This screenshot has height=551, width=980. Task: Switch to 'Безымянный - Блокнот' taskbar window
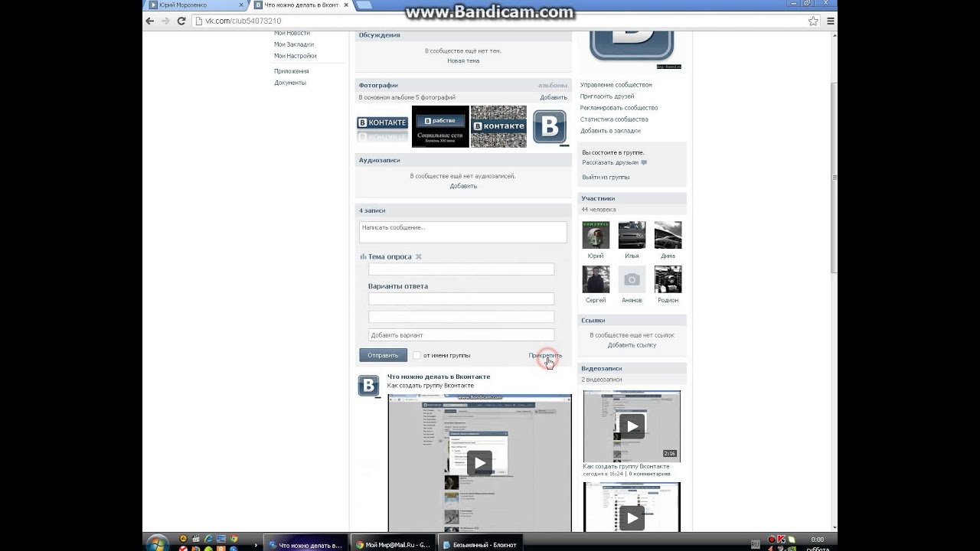[482, 545]
